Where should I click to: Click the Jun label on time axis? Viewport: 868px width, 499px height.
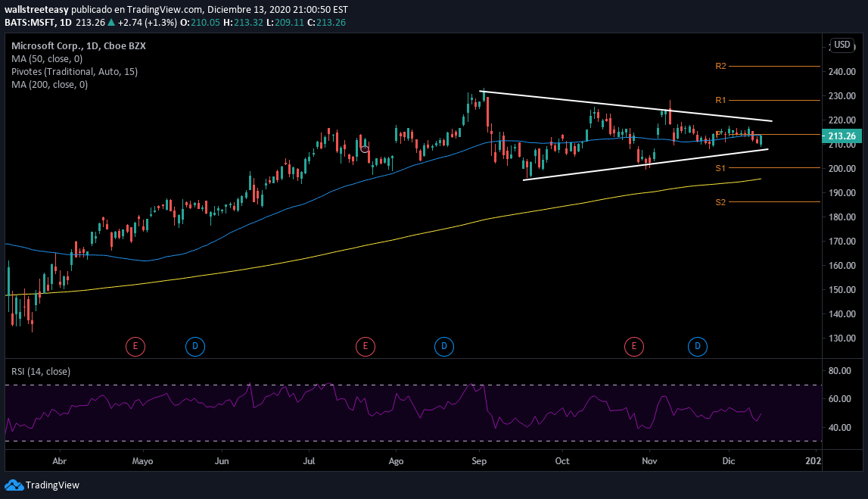(222, 461)
